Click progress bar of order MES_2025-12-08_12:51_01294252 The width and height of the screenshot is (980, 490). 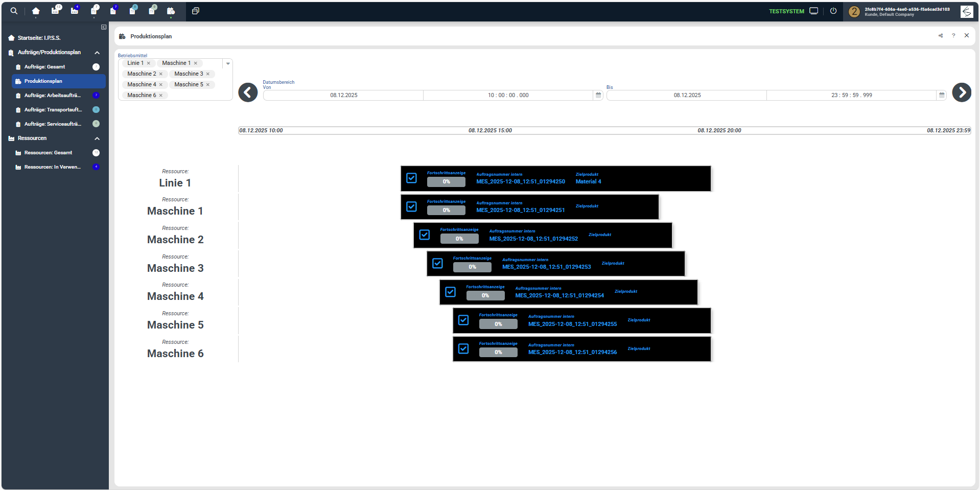459,239
